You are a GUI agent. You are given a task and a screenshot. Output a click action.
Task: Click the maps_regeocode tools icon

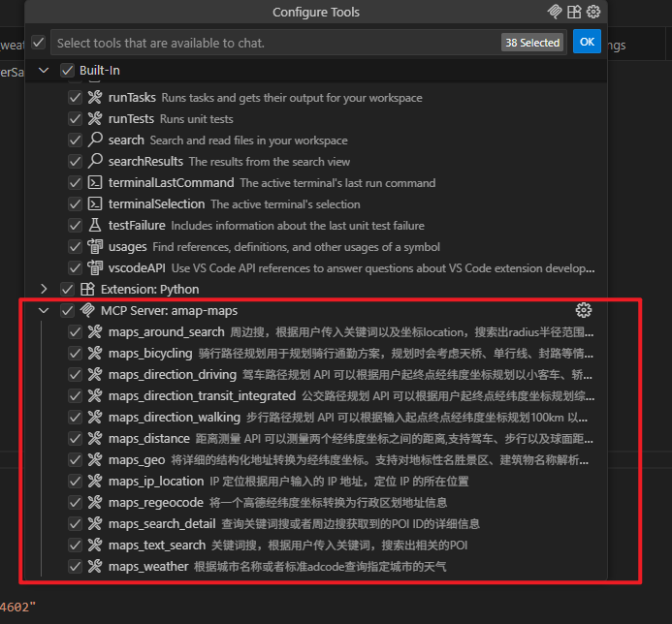pyautogui.click(x=95, y=502)
